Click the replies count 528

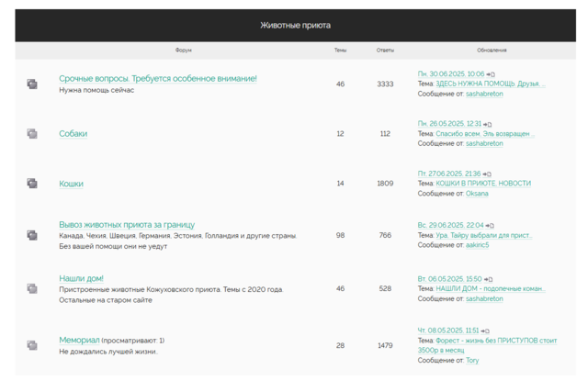[x=385, y=288]
